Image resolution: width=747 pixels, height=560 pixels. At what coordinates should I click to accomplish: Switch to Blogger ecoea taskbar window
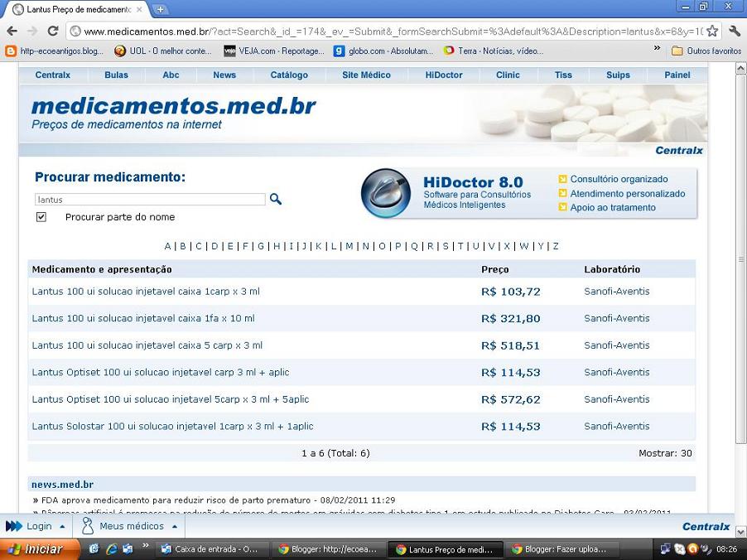(x=330, y=549)
